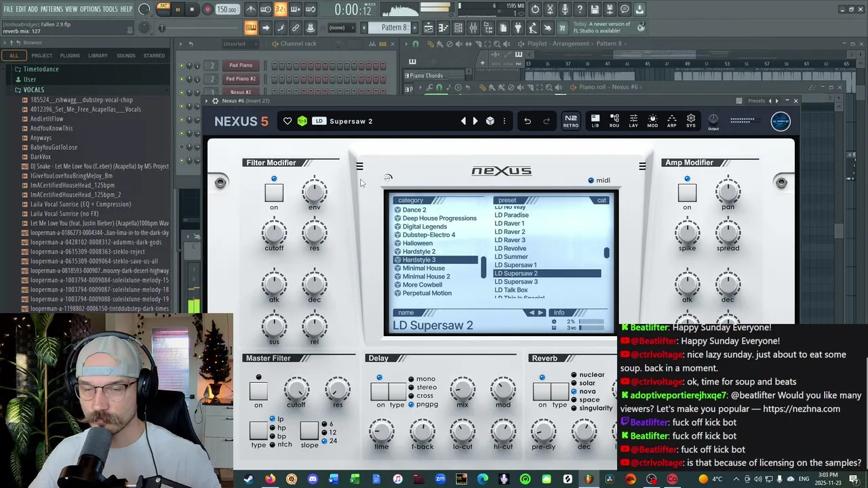Load a random preset with the dice icon
This screenshot has height=488, width=868.
tap(490, 121)
